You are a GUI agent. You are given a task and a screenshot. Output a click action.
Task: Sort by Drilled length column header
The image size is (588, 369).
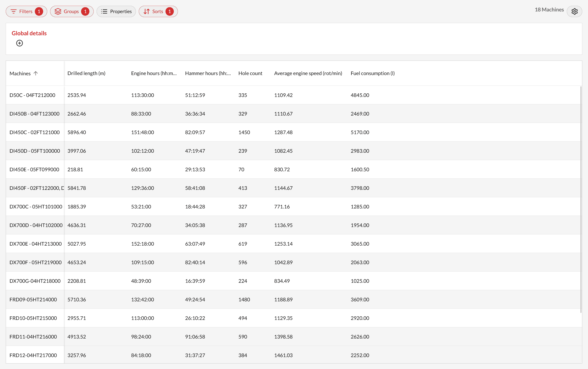coord(86,73)
